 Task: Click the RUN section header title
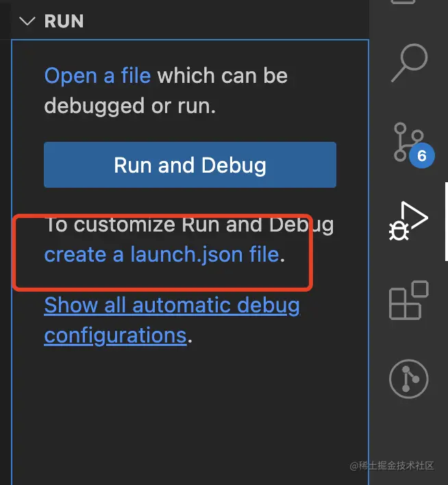click(x=64, y=21)
